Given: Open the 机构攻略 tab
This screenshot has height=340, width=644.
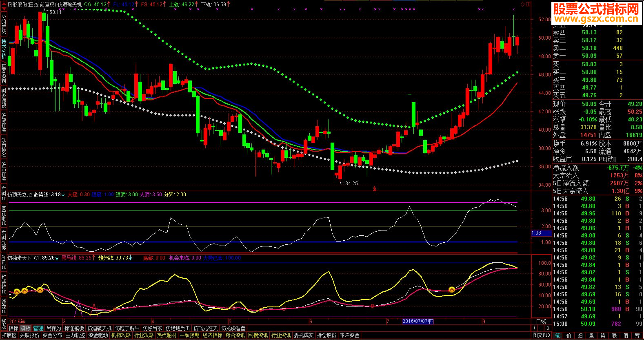Looking at the screenshot, I should click(121, 335).
